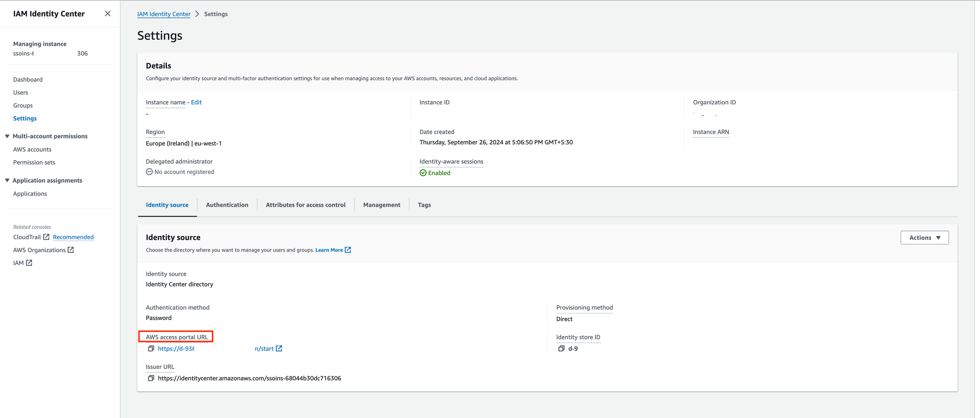Click external link icon beside Learn More
The width and height of the screenshot is (980, 418).
pyautogui.click(x=348, y=250)
